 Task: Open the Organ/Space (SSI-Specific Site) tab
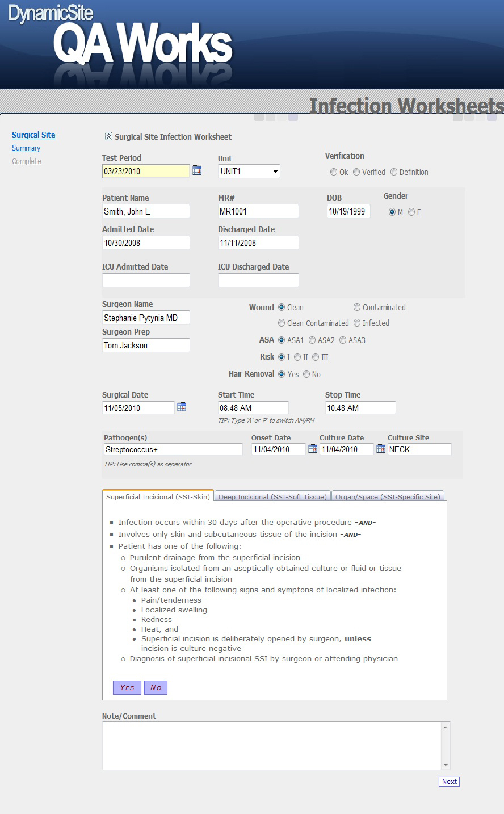pos(388,496)
